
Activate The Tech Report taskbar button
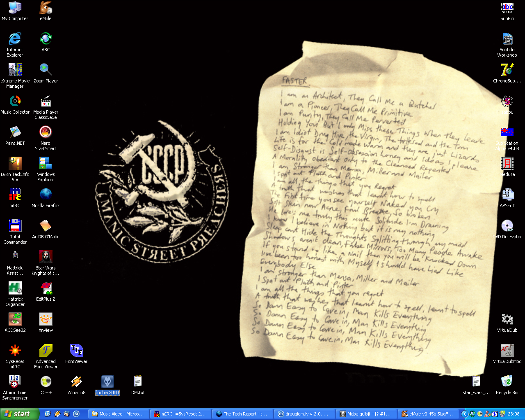tap(243, 414)
